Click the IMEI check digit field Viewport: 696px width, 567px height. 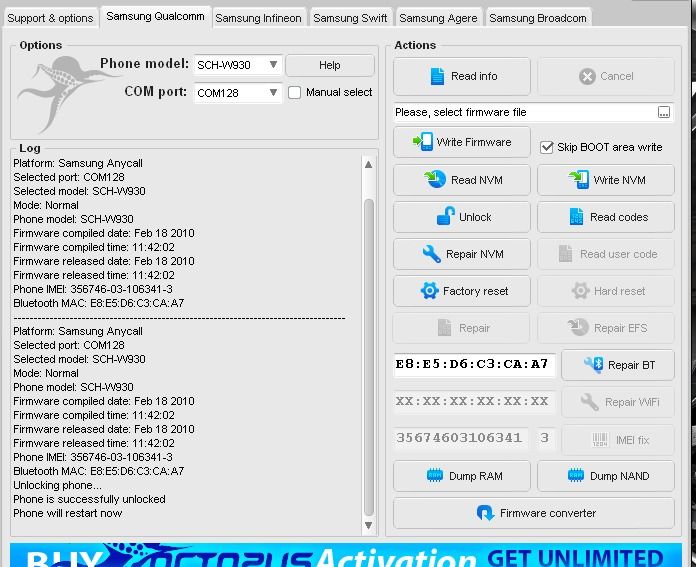tap(545, 438)
